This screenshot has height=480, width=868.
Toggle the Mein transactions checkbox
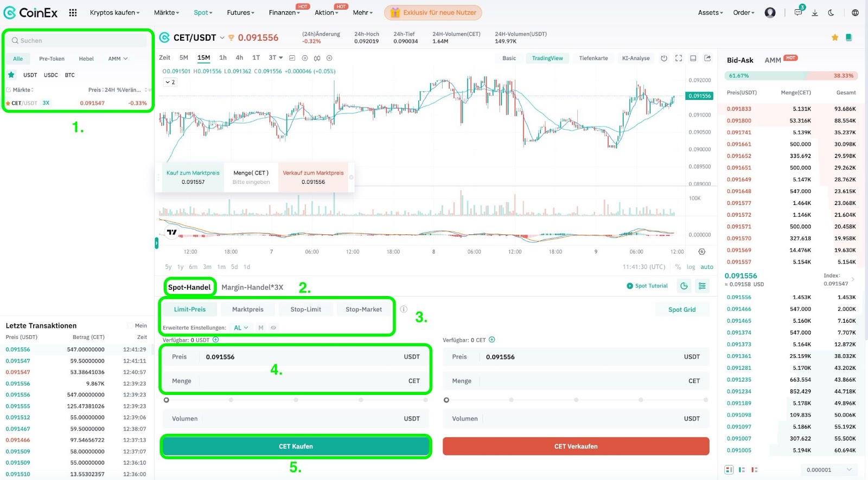click(130, 325)
